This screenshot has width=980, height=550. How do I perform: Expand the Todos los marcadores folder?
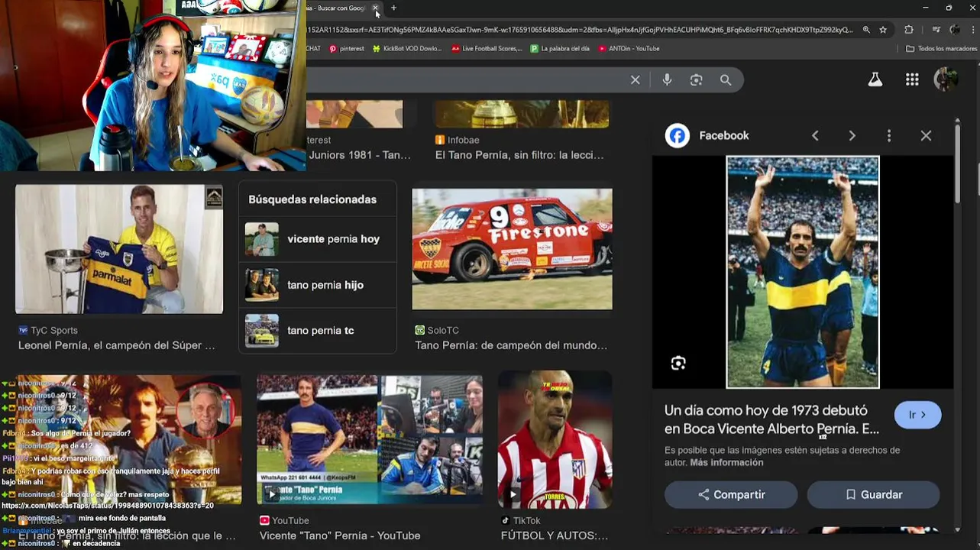click(941, 48)
